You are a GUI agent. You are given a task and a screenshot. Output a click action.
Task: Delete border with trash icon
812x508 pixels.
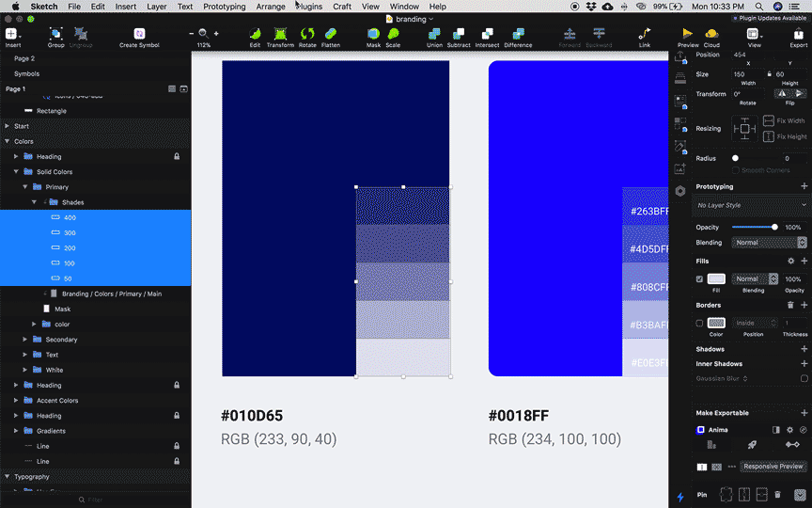[x=790, y=305]
